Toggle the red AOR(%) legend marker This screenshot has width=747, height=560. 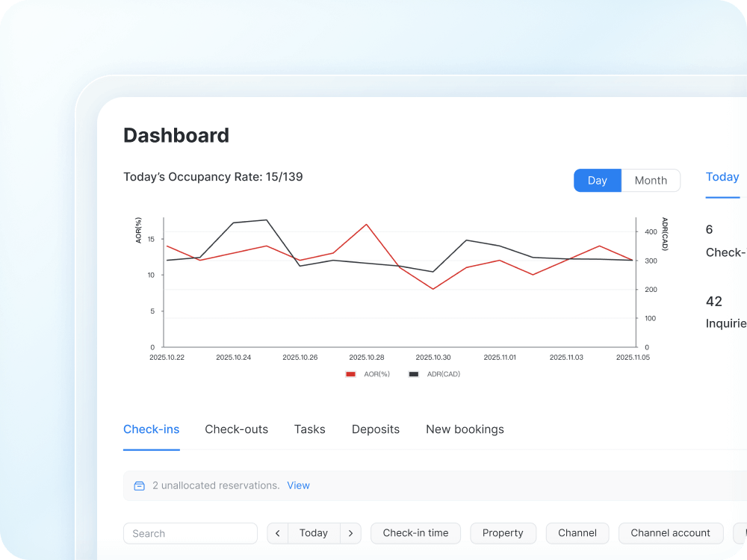pos(350,374)
